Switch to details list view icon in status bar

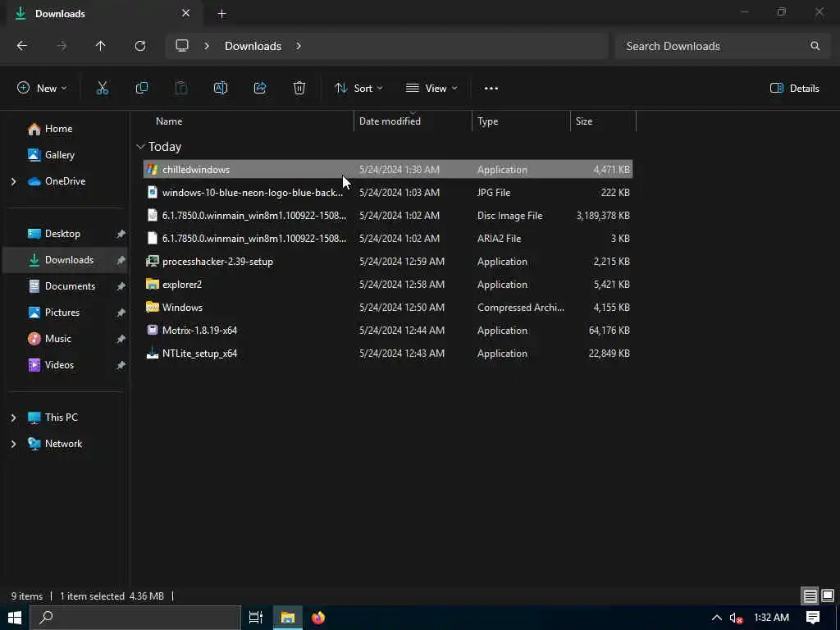pyautogui.click(x=810, y=596)
